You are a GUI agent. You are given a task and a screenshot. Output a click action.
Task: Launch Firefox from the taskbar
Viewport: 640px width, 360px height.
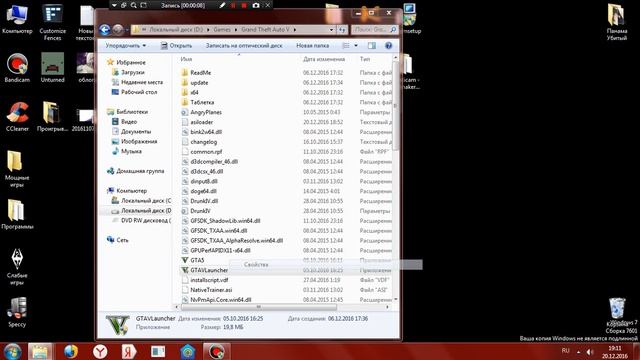coord(71,351)
